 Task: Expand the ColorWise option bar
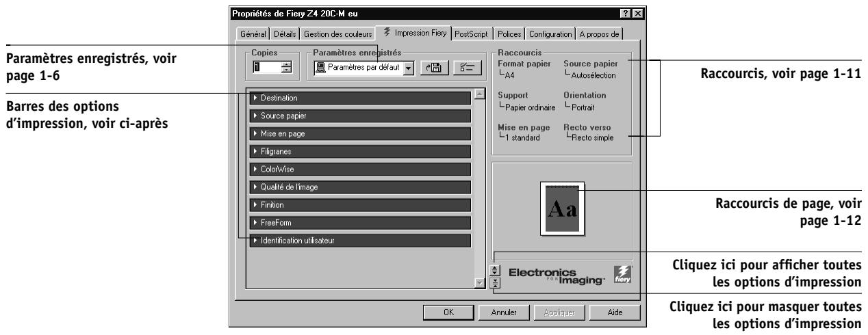pyautogui.click(x=360, y=169)
